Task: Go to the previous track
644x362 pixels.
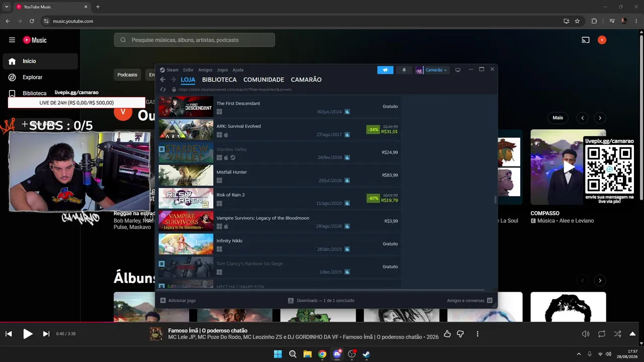Action: (9, 334)
